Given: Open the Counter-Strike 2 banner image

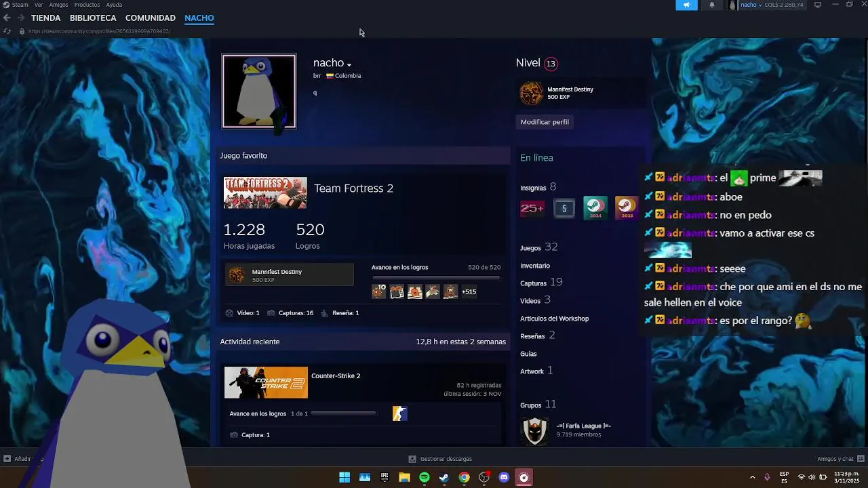Looking at the screenshot, I should point(266,382).
